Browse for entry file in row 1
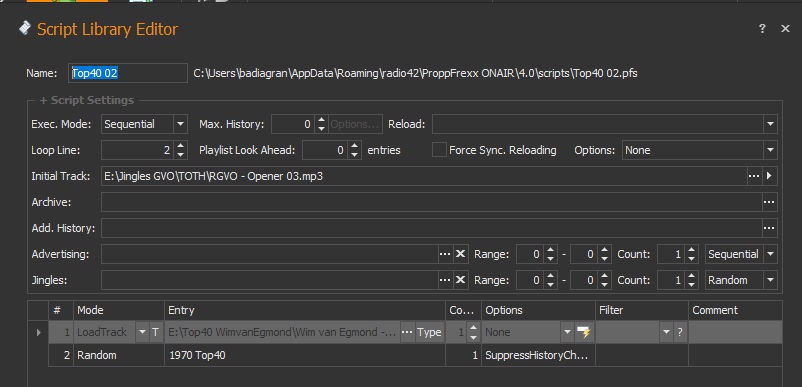The image size is (802, 387). pos(407,332)
